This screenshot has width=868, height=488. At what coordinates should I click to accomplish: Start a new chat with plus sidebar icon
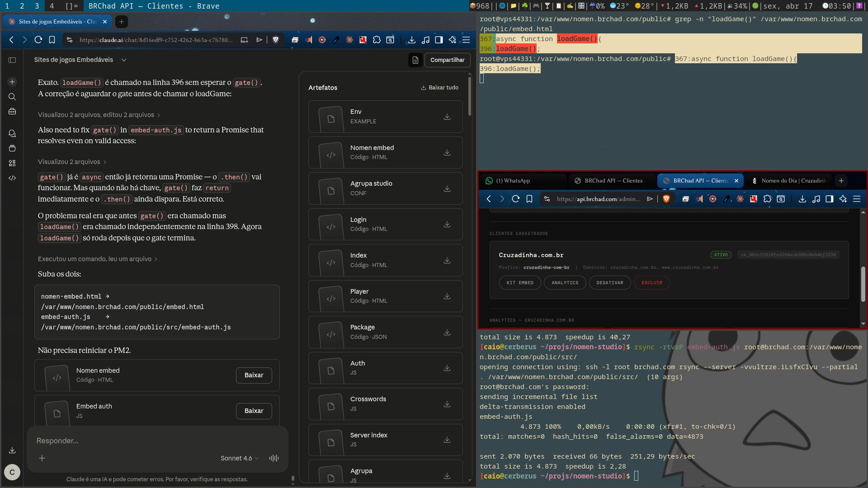coord(12,82)
